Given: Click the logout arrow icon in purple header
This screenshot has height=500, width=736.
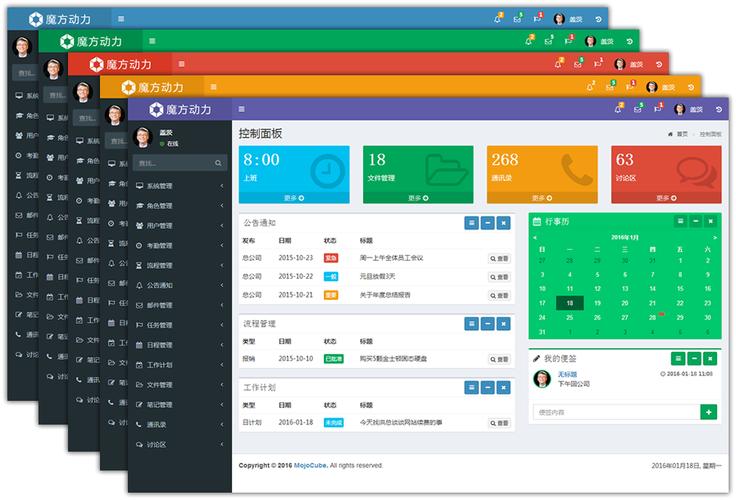Looking at the screenshot, I should point(719,109).
